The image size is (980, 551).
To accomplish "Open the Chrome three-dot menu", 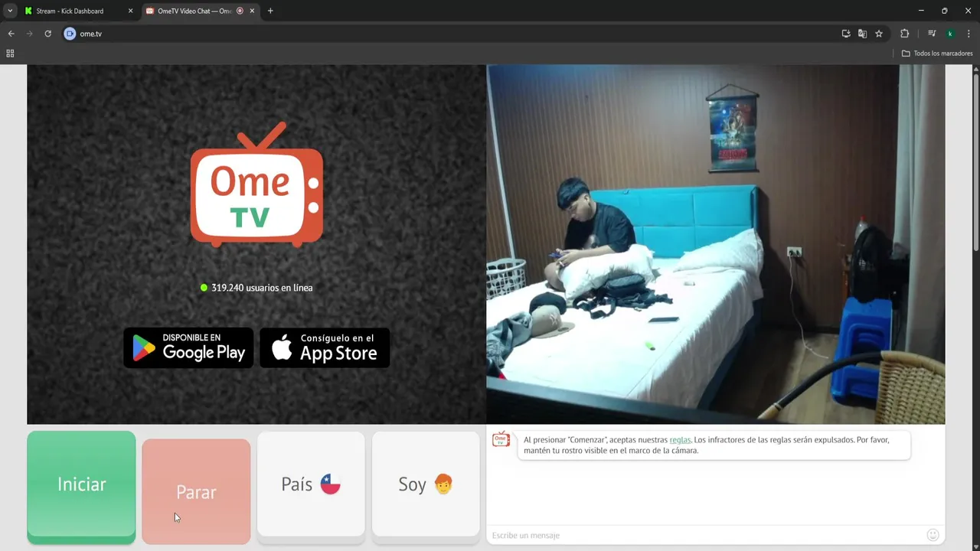I will pyautogui.click(x=969, y=34).
